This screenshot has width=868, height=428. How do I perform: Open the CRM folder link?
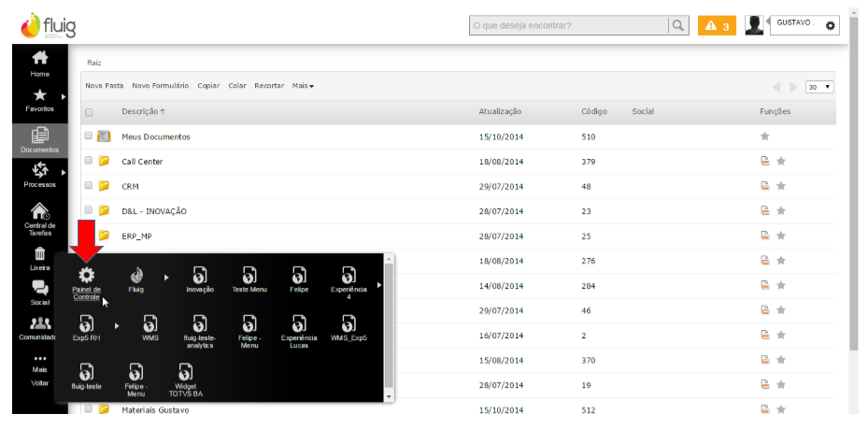point(130,187)
